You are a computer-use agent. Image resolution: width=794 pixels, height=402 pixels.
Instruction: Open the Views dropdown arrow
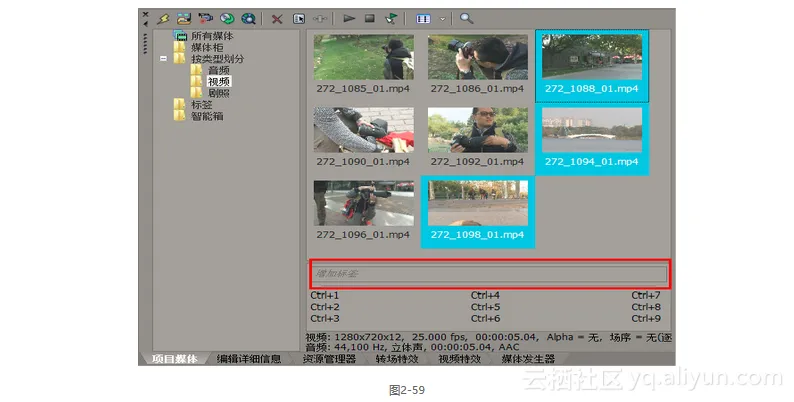pyautogui.click(x=442, y=19)
